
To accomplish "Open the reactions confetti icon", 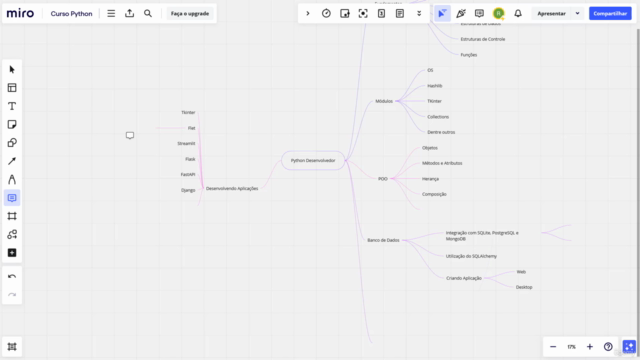I will 461,13.
